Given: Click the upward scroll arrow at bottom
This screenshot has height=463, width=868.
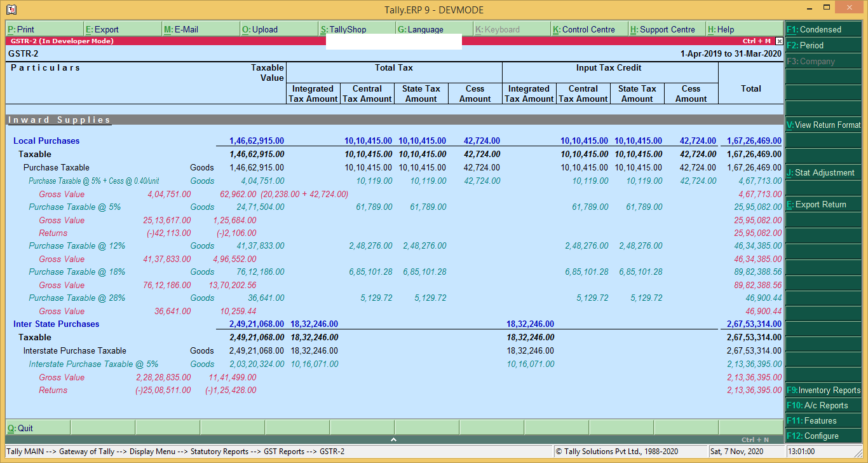Looking at the screenshot, I should pyautogui.click(x=393, y=439).
